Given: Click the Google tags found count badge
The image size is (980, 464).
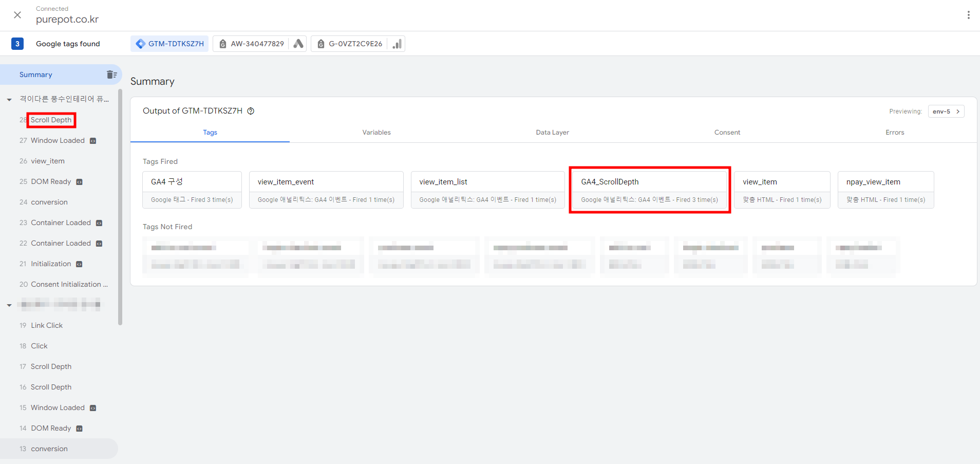Looking at the screenshot, I should coord(17,44).
